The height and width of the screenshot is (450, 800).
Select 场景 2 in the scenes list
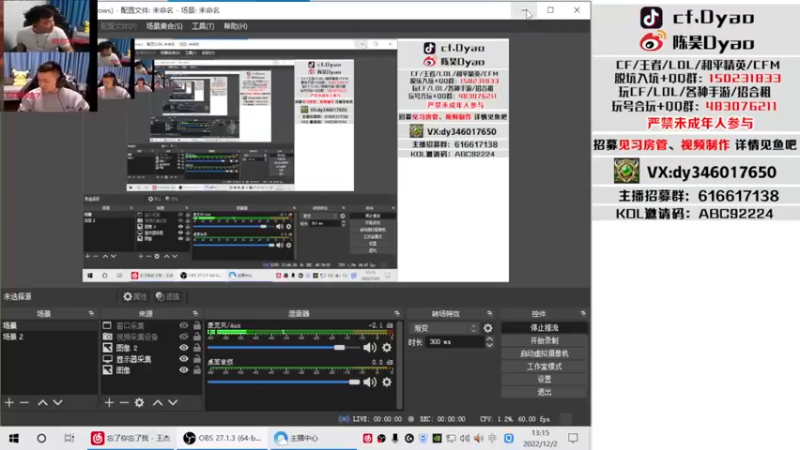(x=49, y=337)
